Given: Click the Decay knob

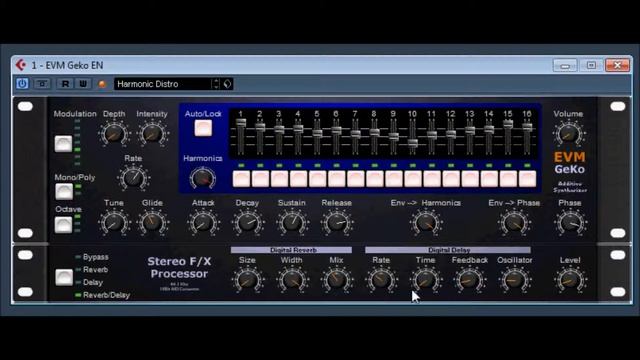Looking at the screenshot, I should point(247,222).
